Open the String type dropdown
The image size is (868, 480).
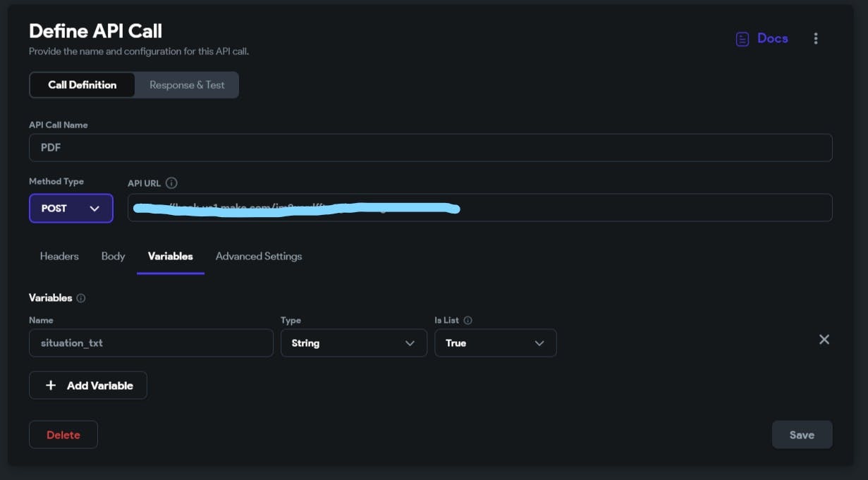tap(354, 343)
